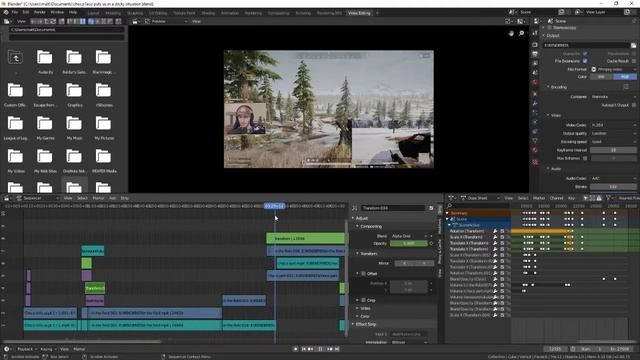Image resolution: width=640 pixels, height=360 pixels.
Task: Click the dope sheet search magnifier icon
Action: tap(449, 206)
